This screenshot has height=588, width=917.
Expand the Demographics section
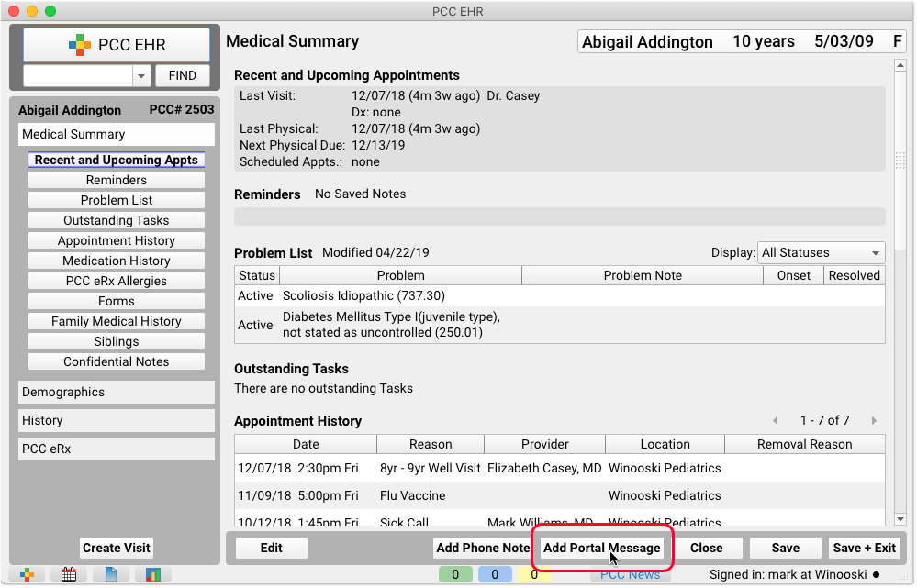pyautogui.click(x=116, y=392)
